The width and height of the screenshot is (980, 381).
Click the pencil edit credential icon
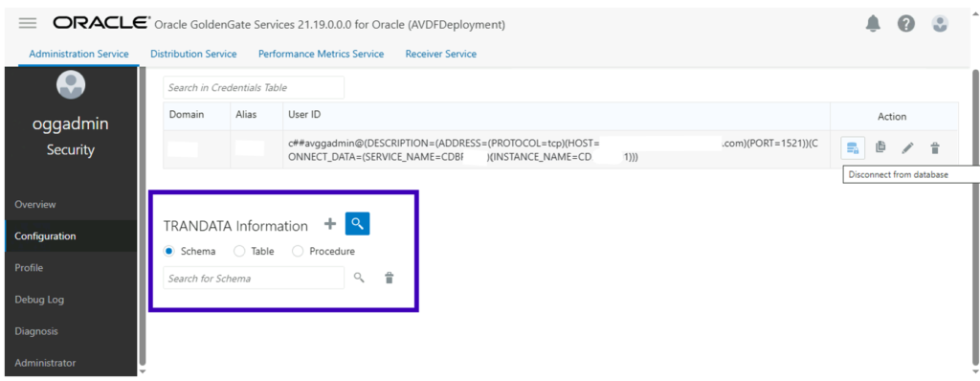coord(907,148)
